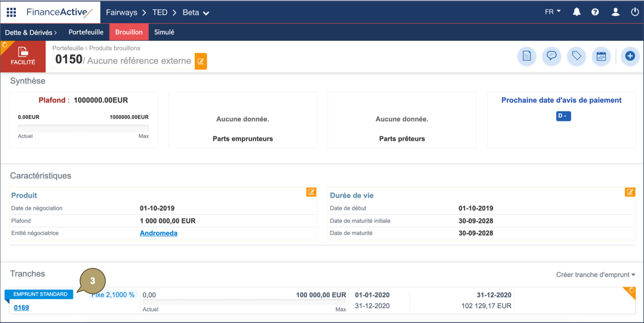
Task: Open the comments bubble icon
Action: point(551,56)
